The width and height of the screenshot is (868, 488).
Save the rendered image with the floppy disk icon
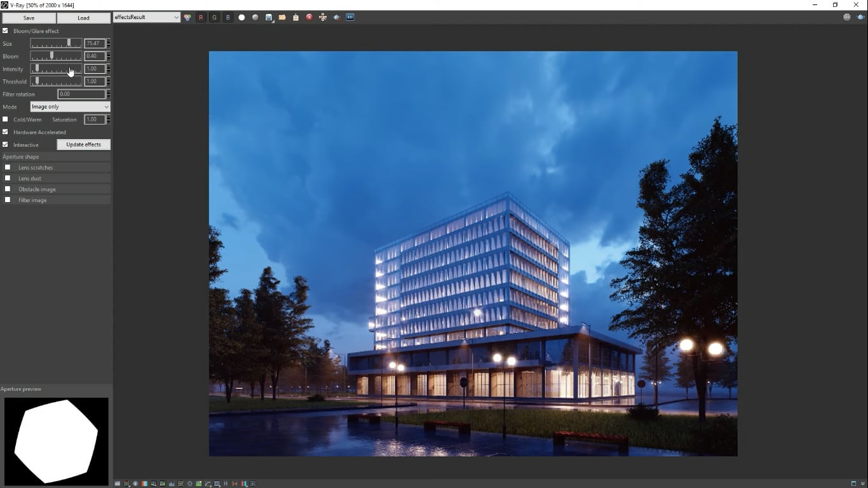[269, 17]
